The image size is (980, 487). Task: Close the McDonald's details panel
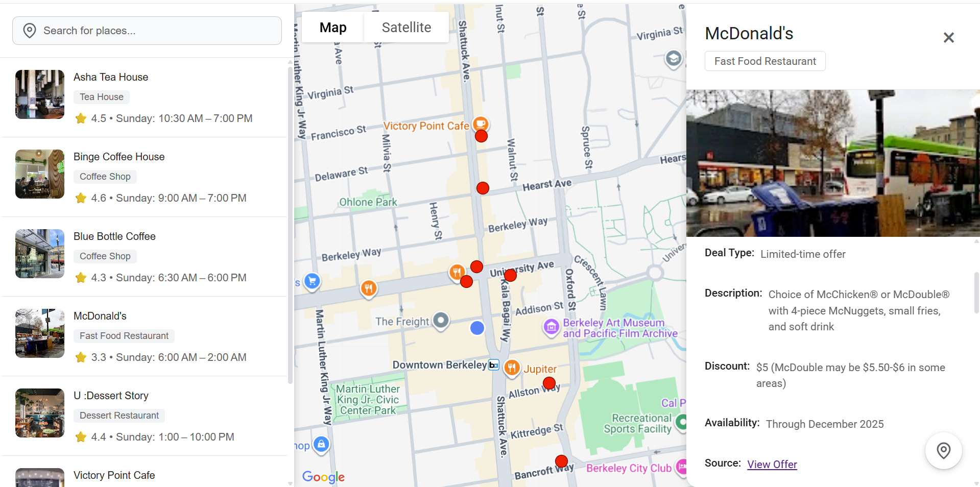[x=948, y=37]
